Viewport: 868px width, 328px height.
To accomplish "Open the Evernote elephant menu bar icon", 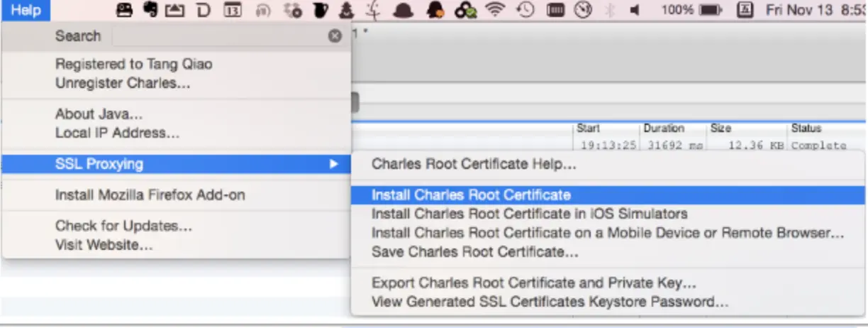I will point(150,10).
